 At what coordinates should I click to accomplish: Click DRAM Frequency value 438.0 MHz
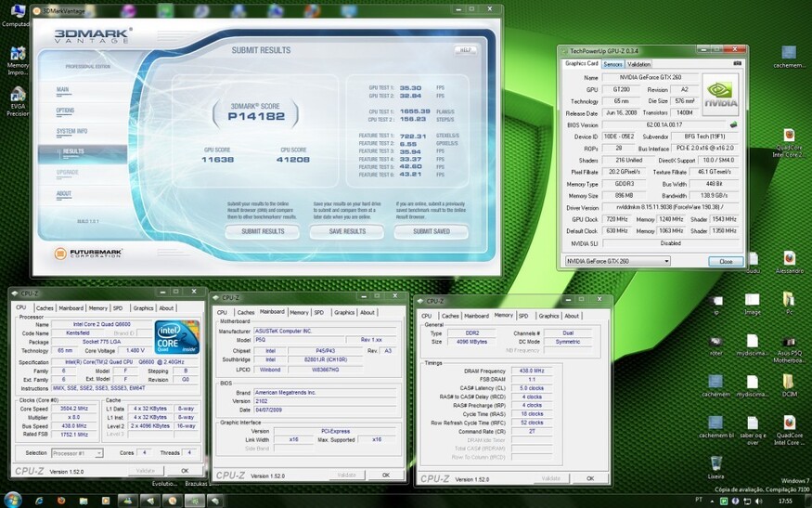(532, 371)
